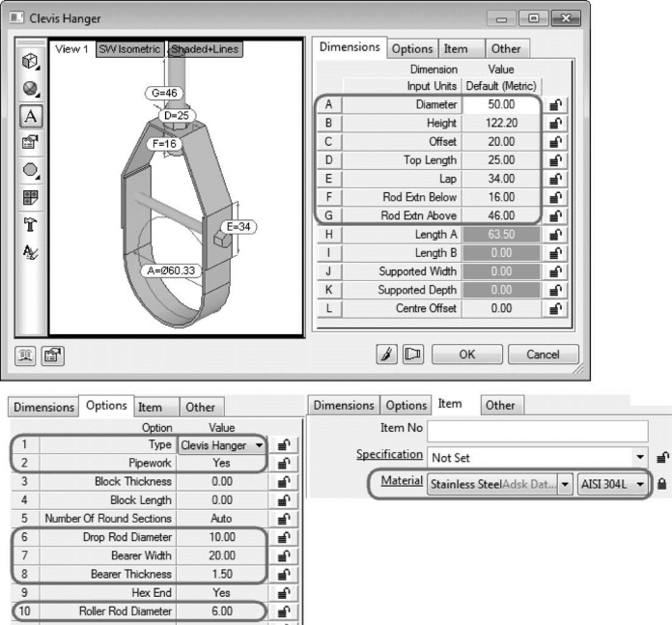Toggle lock for Hex End option
Viewport: 672px width, 625px height.
(x=284, y=593)
